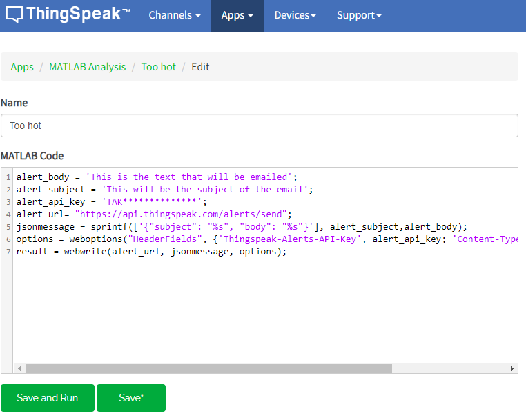Viewport: 526px width, 420px height.
Task: Click line 5 jsonmessage sprintf statement
Action: 242,227
